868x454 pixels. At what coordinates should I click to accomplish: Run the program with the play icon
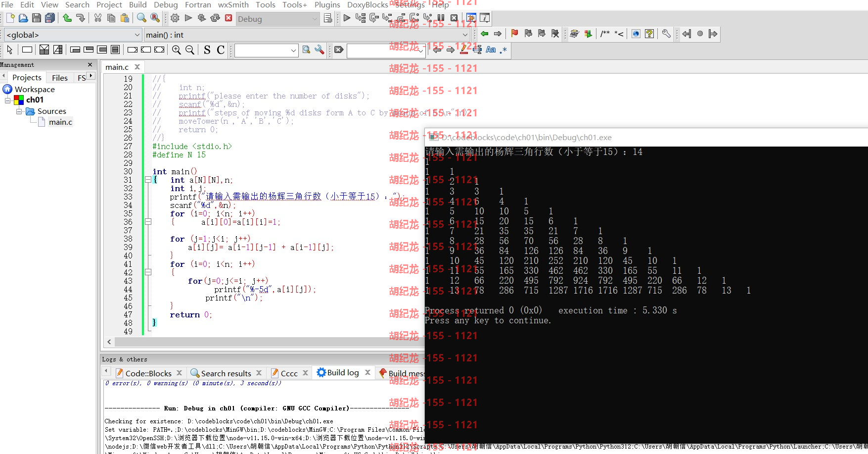[x=188, y=18]
